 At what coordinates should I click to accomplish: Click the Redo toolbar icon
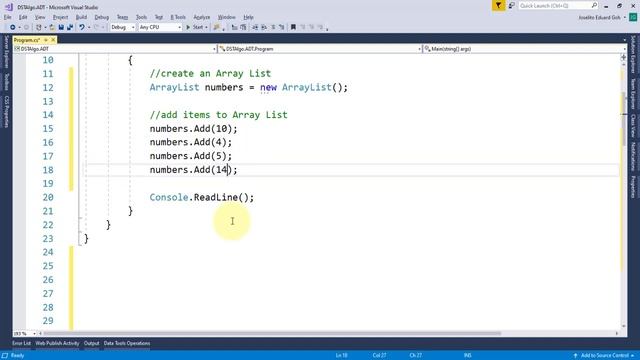tap(97, 27)
